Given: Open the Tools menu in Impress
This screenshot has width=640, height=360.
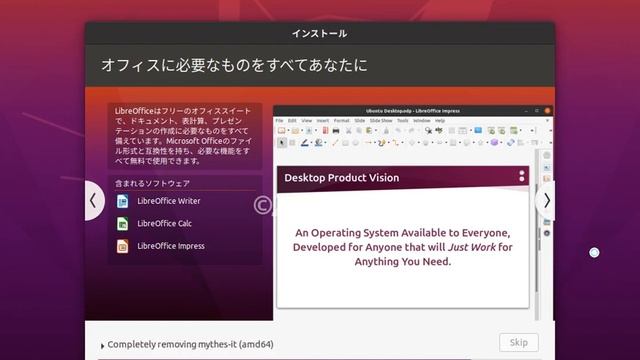Looking at the screenshot, I should [402, 121].
